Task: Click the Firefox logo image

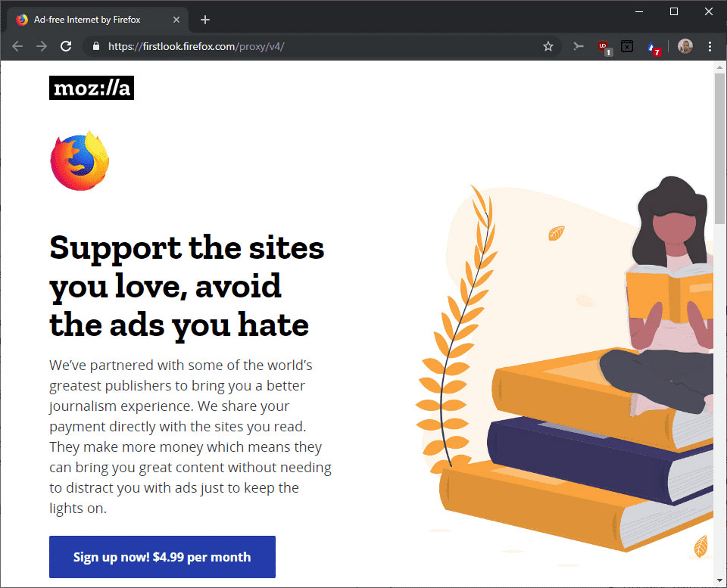Action: [x=80, y=160]
